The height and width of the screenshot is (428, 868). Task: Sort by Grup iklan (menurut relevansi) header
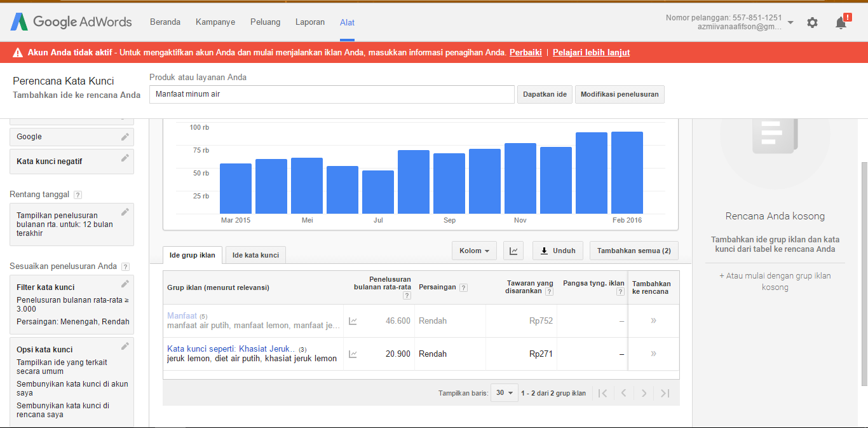[218, 287]
